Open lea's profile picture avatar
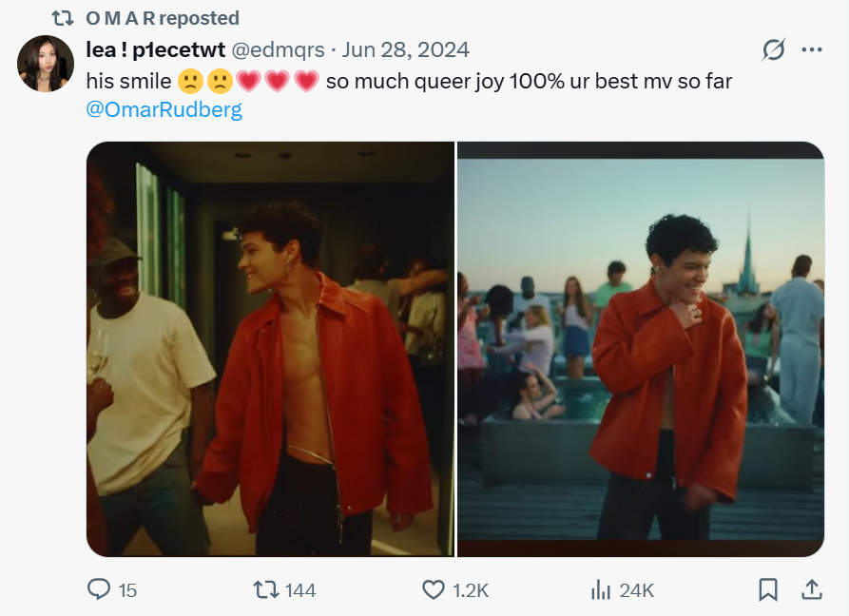Viewport: 849px width, 616px height. [x=46, y=64]
